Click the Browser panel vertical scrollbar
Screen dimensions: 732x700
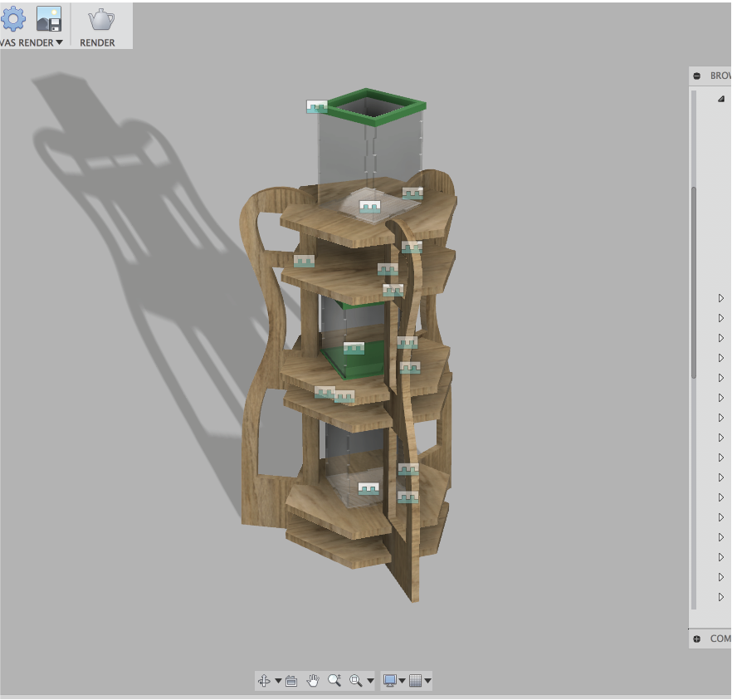tap(694, 282)
